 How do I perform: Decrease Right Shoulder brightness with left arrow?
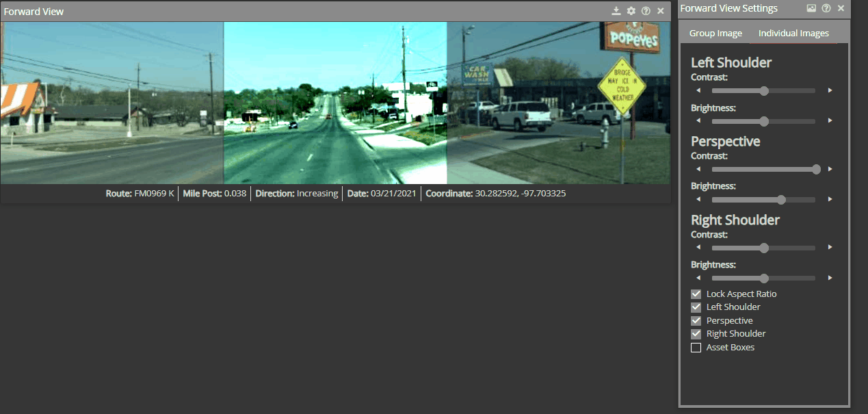pos(698,279)
